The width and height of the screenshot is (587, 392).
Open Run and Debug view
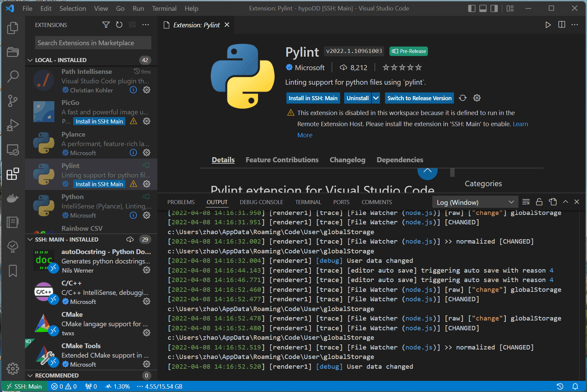tap(12, 125)
